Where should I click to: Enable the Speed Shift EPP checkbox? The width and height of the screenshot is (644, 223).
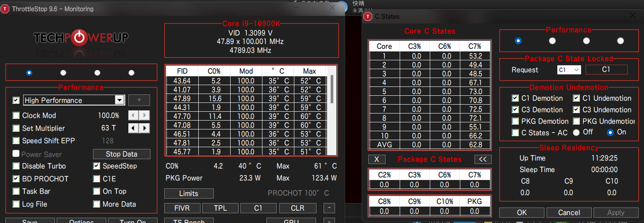[16, 141]
